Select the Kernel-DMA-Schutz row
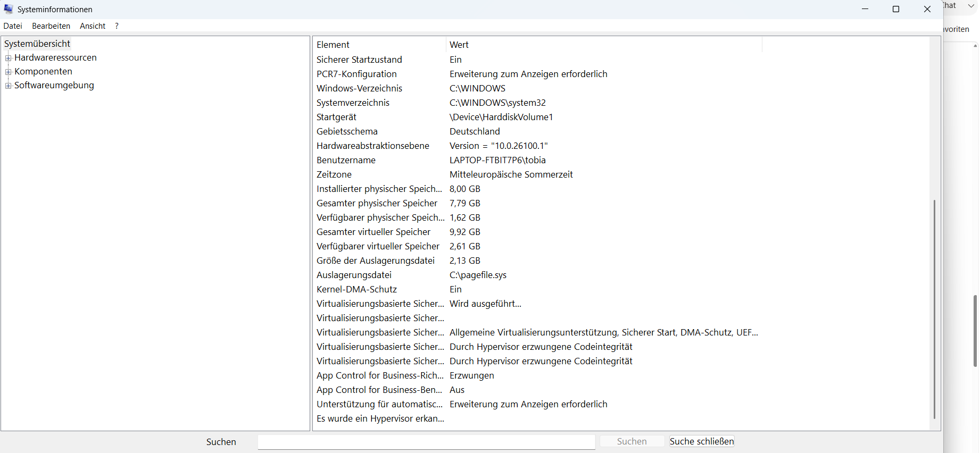This screenshot has width=980, height=453. (538, 289)
